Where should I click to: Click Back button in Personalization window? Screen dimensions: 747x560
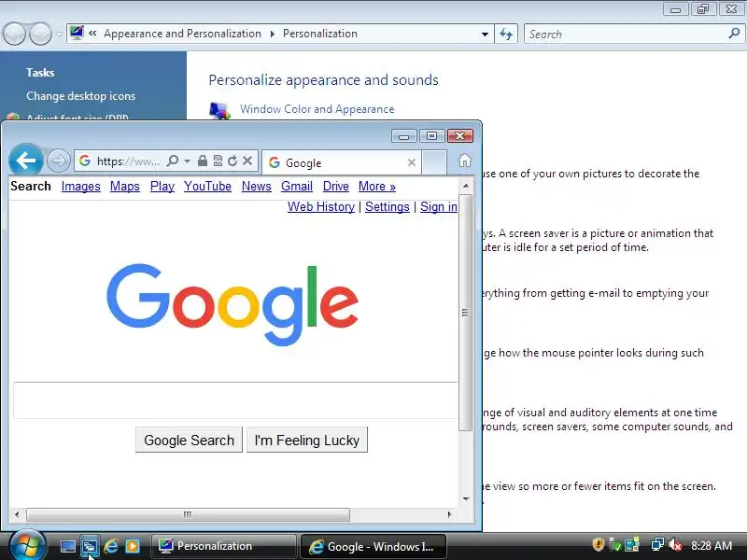coord(14,34)
